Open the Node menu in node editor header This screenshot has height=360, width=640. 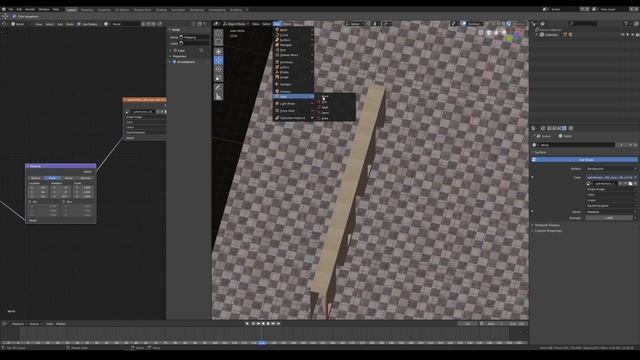(x=70, y=24)
